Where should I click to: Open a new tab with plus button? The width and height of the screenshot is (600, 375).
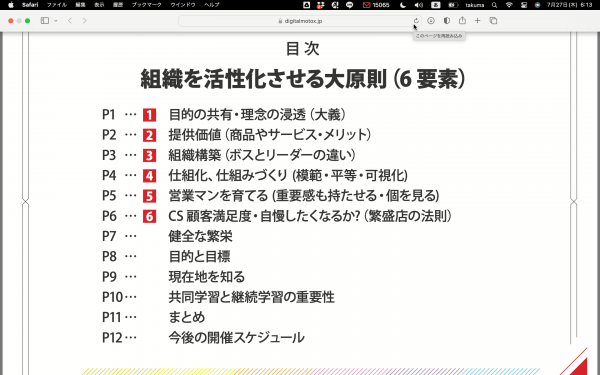pos(478,21)
